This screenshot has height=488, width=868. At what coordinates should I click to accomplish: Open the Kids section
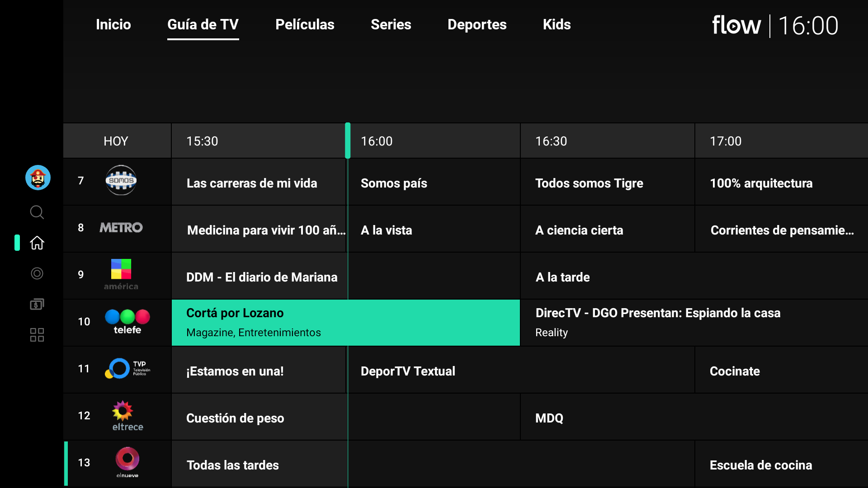557,24
